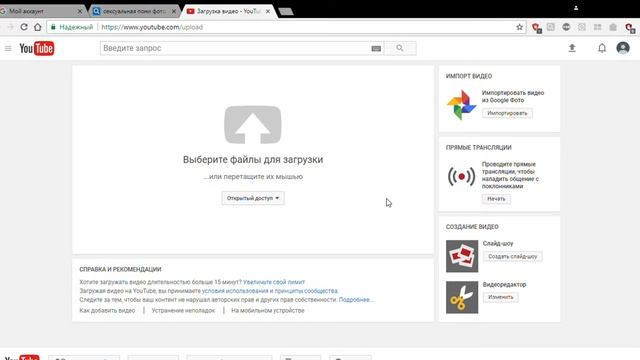The image size is (640, 360).
Task: Open the privacy dropdown 'Открытый доступ'
Action: 253,198
